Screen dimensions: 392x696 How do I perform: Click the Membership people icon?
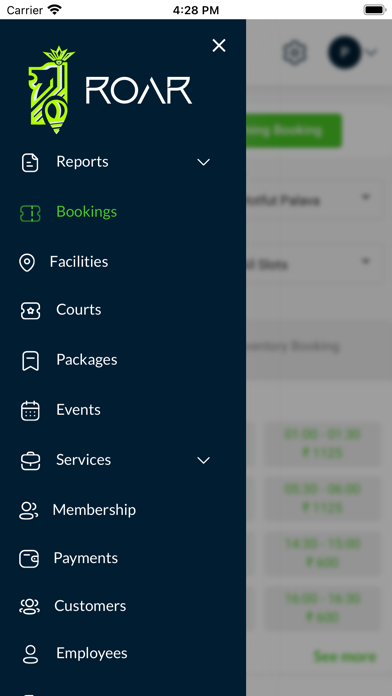[28, 511]
